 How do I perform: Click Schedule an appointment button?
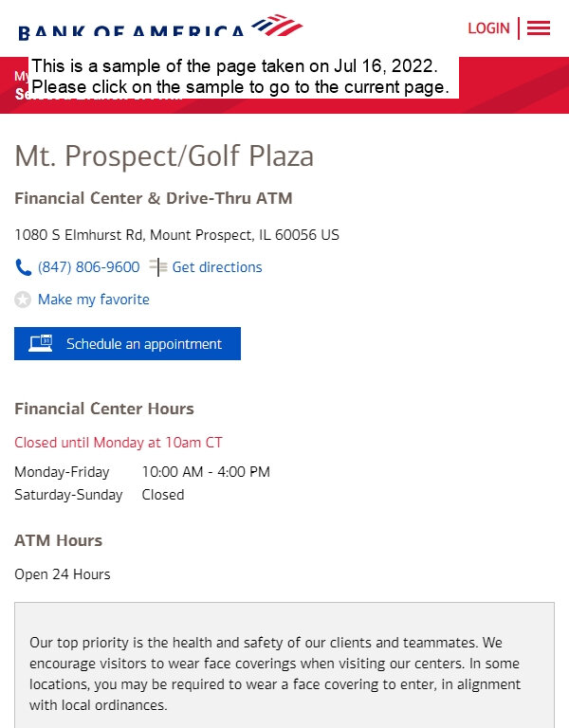[x=127, y=343]
